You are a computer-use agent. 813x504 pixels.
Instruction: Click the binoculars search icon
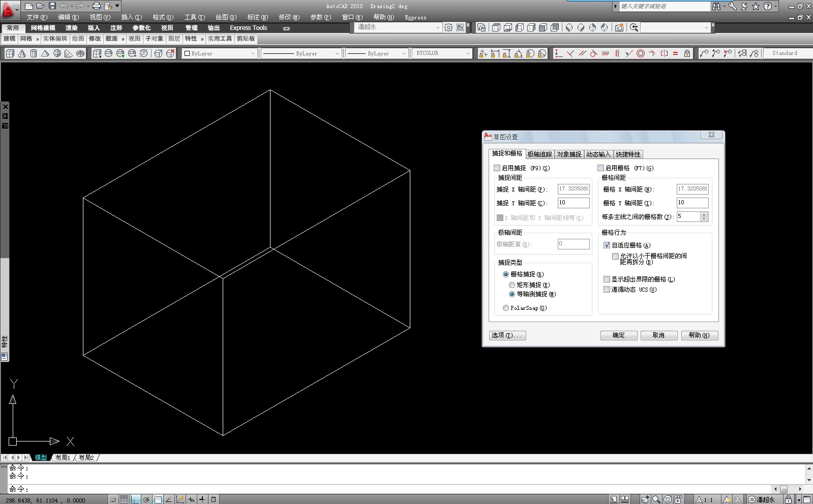(716, 6)
